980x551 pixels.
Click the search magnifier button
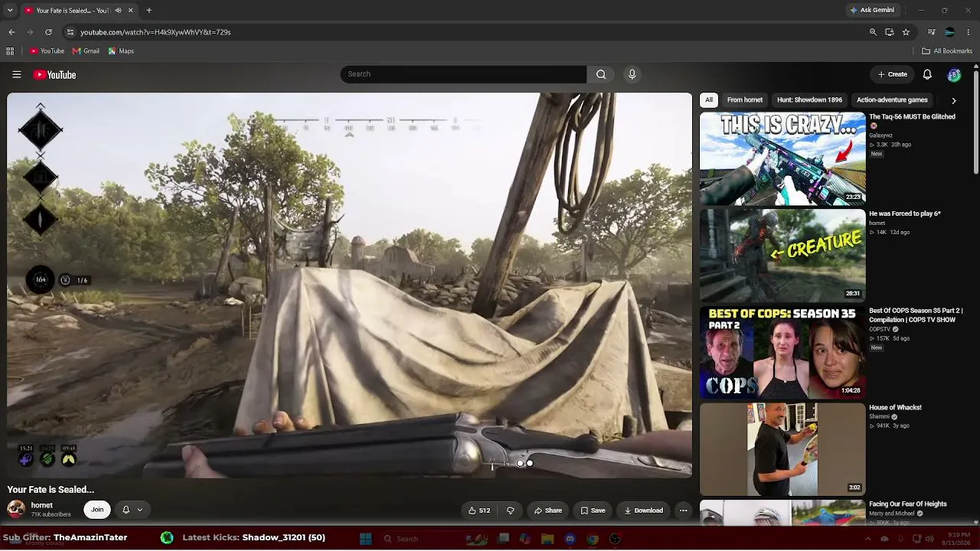(x=601, y=74)
